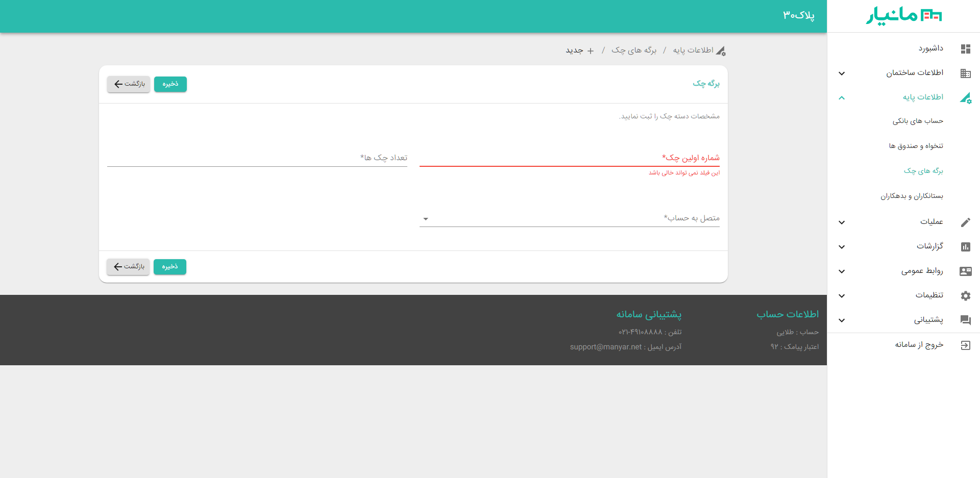Click the logout exit icon
The image size is (980, 478).
[965, 345]
